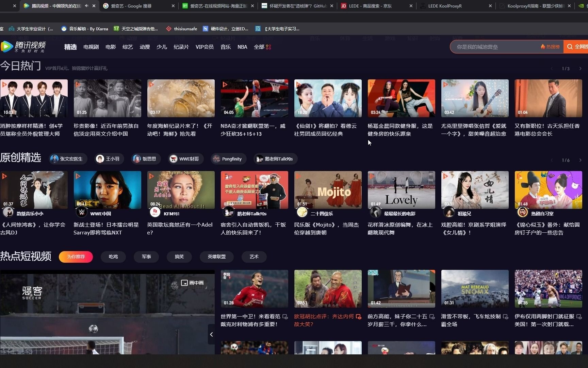Go to previous page of 今日热门
The height and width of the screenshot is (368, 588).
coord(552,68)
